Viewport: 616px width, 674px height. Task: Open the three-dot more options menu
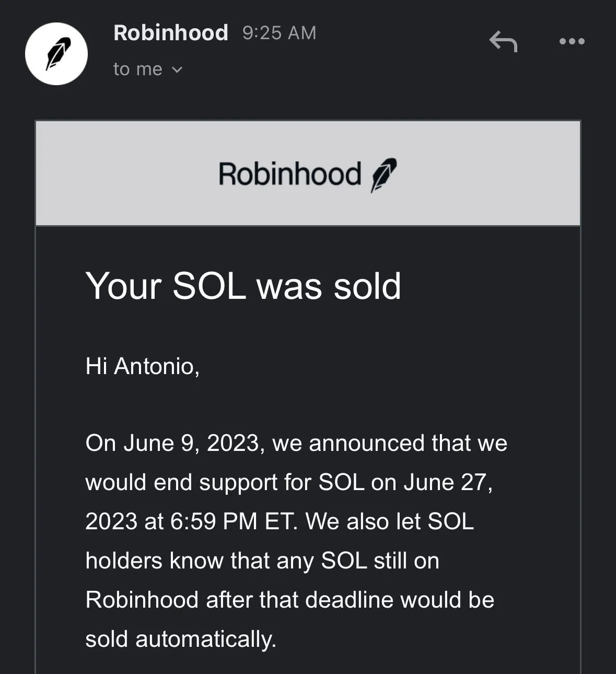click(572, 41)
